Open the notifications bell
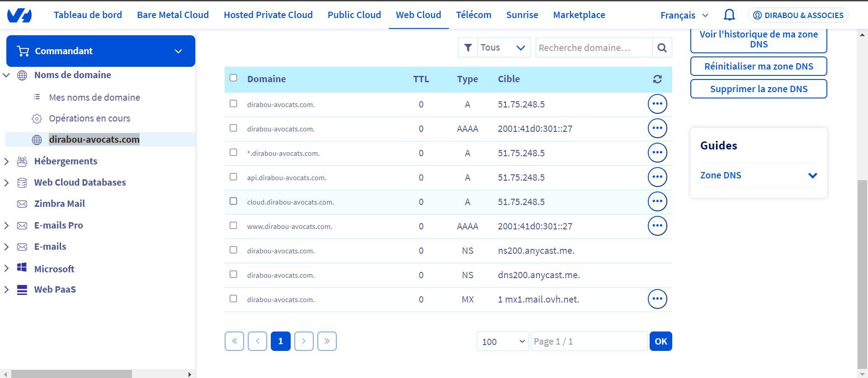The width and height of the screenshot is (868, 378). [729, 15]
